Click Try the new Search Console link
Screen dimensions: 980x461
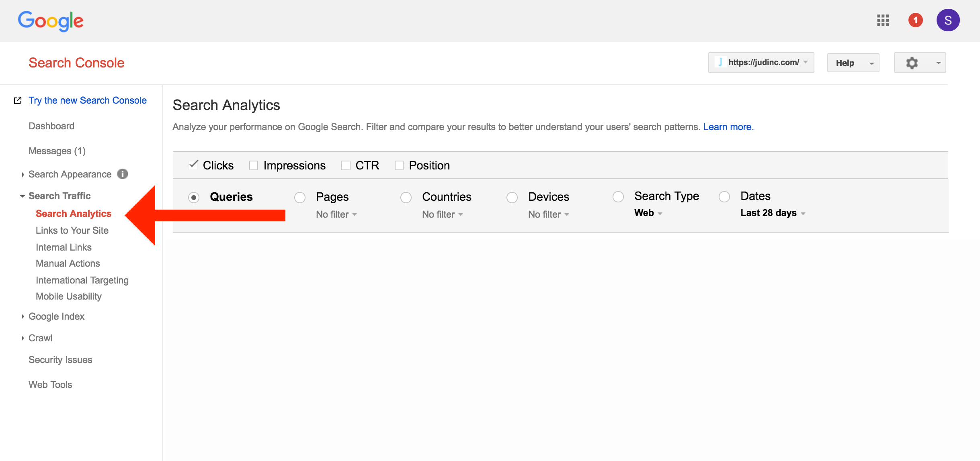88,100
